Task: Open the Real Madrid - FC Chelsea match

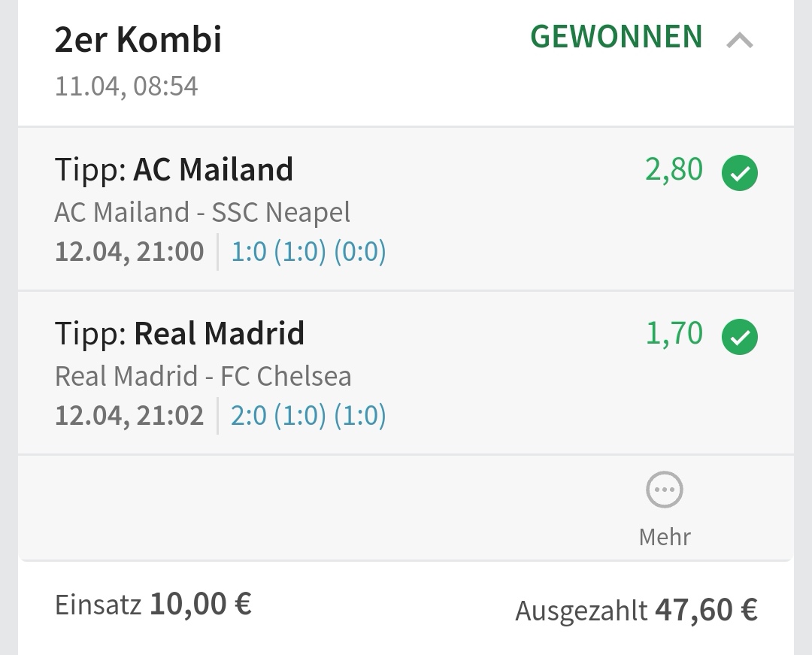Action: [x=203, y=376]
